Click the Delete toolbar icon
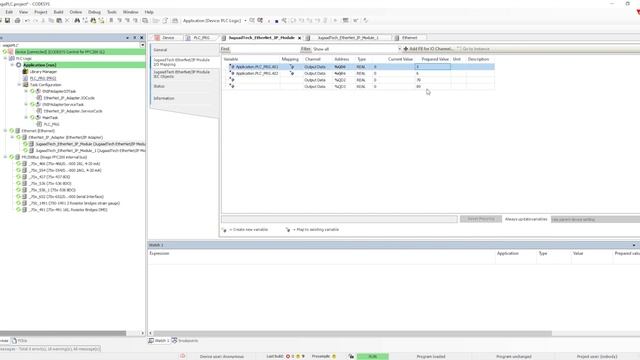 (x=67, y=20)
